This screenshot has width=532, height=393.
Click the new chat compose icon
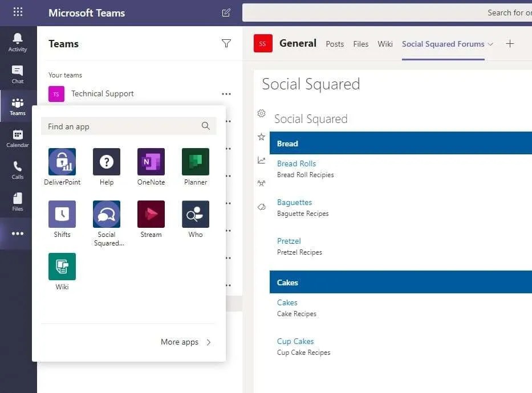click(x=226, y=13)
